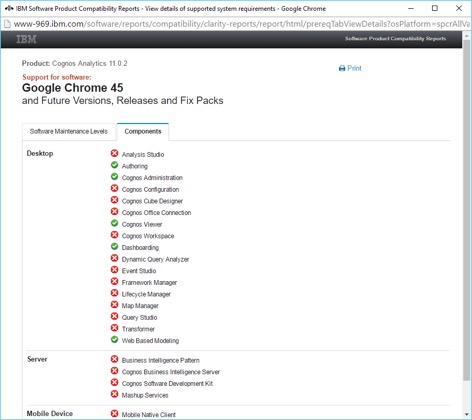The image size is (472, 420).
Task: Click red icon beside Framework Manager
Action: [114, 281]
